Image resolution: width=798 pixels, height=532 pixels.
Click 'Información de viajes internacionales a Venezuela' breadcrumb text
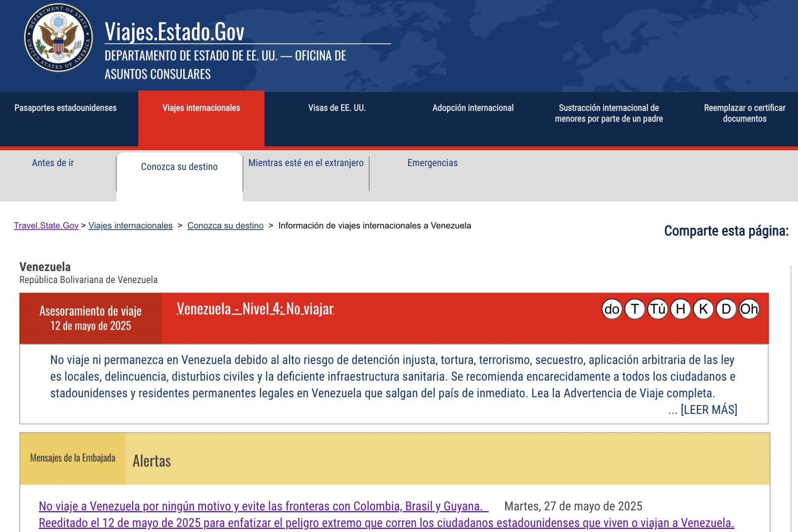[375, 225]
